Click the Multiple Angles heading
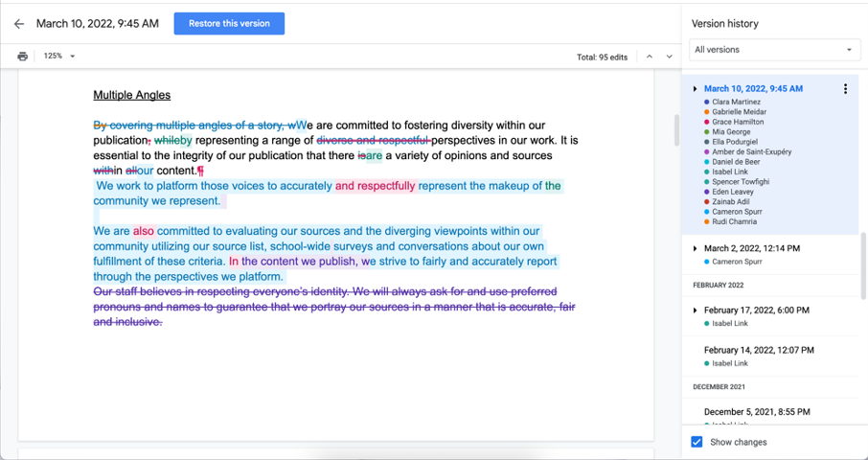 132,95
